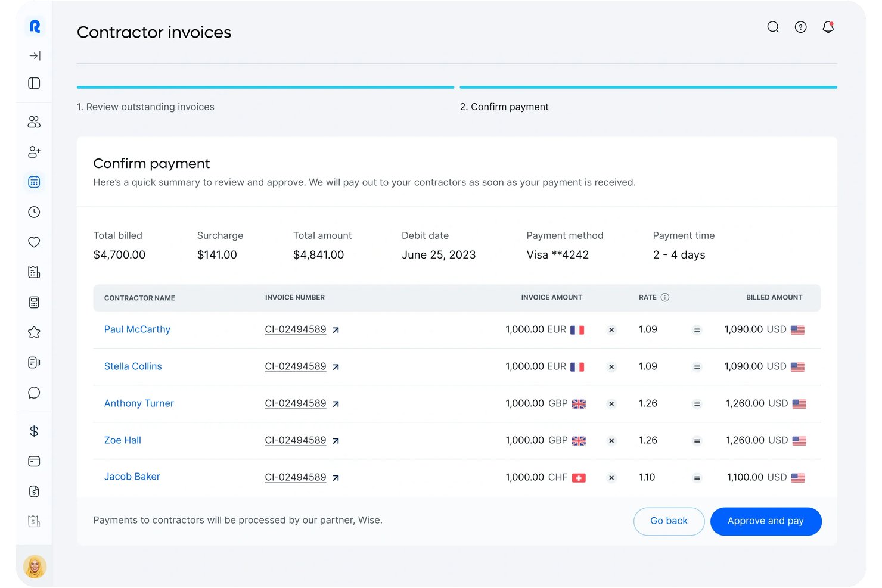Click external arrow icon in Zoe Hall row
This screenshot has height=588, width=882.
(336, 441)
